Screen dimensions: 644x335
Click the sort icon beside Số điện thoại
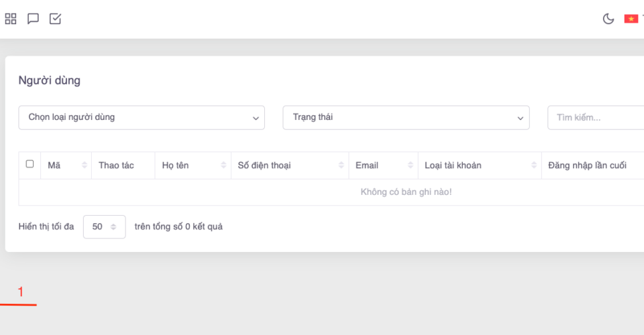(341, 165)
